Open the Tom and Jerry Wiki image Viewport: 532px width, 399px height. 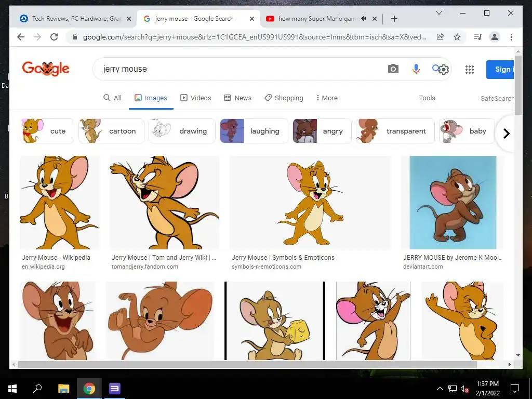[164, 203]
